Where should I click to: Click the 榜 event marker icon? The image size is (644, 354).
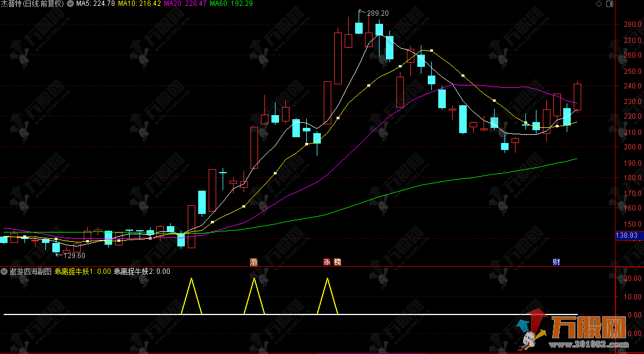click(x=337, y=262)
